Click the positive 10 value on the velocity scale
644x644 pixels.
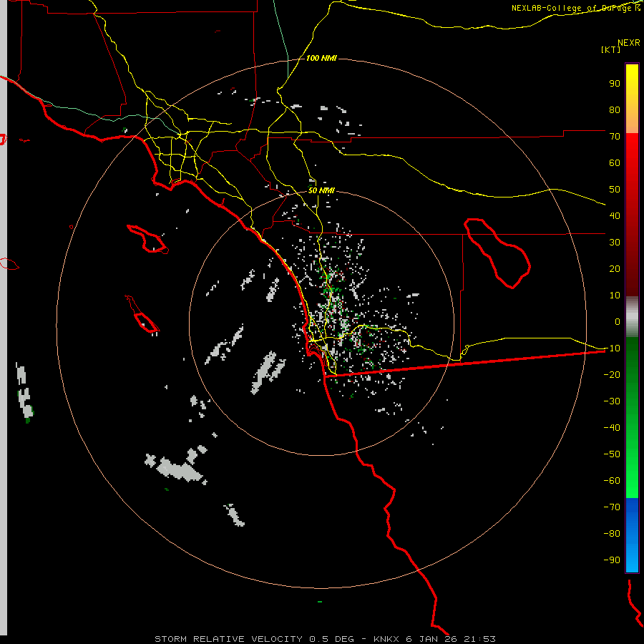615,296
